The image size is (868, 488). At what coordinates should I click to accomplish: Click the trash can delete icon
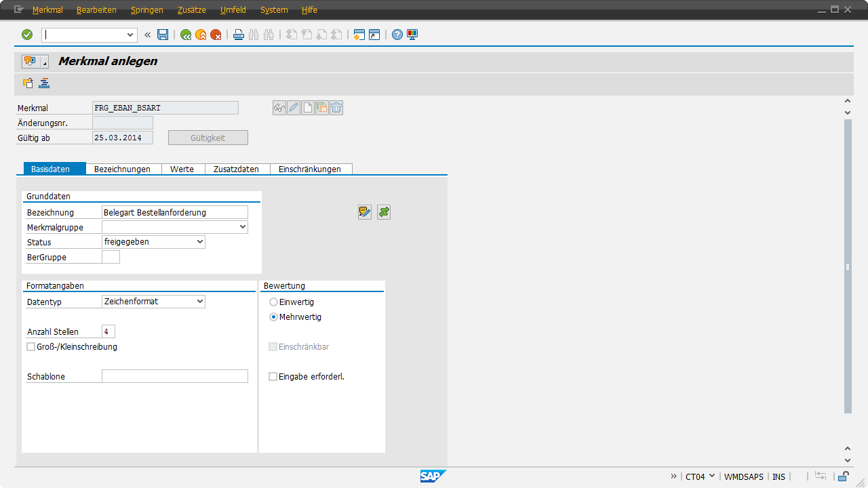click(336, 108)
